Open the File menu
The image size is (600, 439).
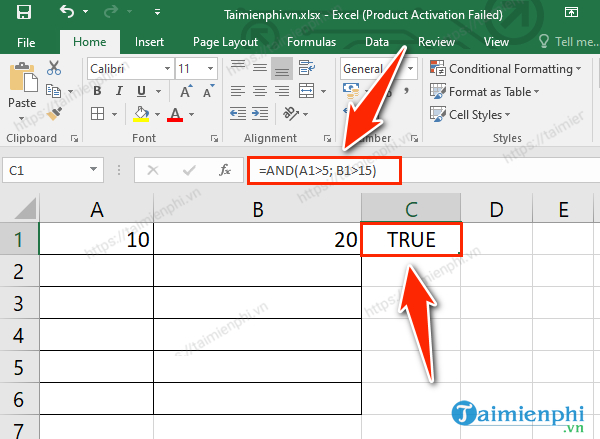click(26, 42)
